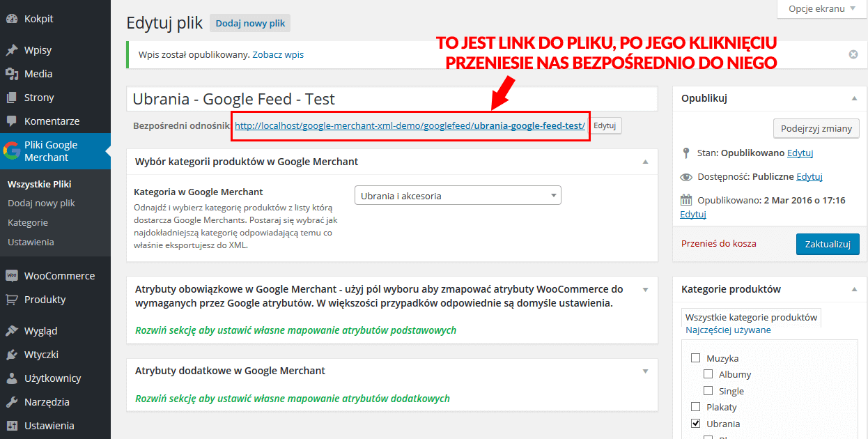868x439 pixels.
Task: Collapse Wybór kategorii produktów panel
Action: pyautogui.click(x=645, y=162)
